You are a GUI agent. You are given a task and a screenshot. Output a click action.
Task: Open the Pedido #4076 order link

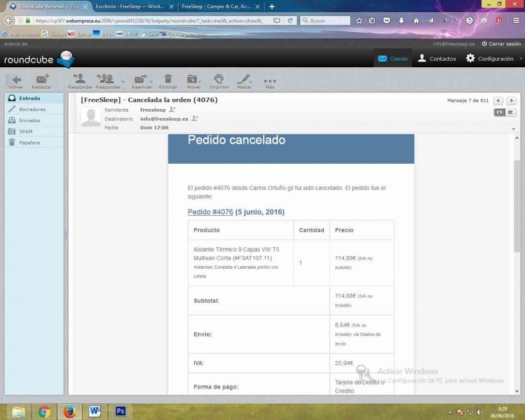tap(210, 212)
